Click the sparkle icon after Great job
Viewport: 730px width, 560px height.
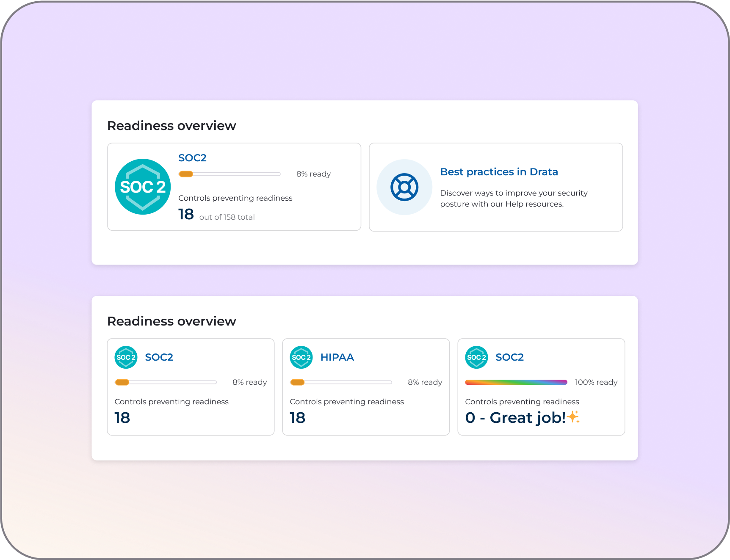[x=573, y=417]
